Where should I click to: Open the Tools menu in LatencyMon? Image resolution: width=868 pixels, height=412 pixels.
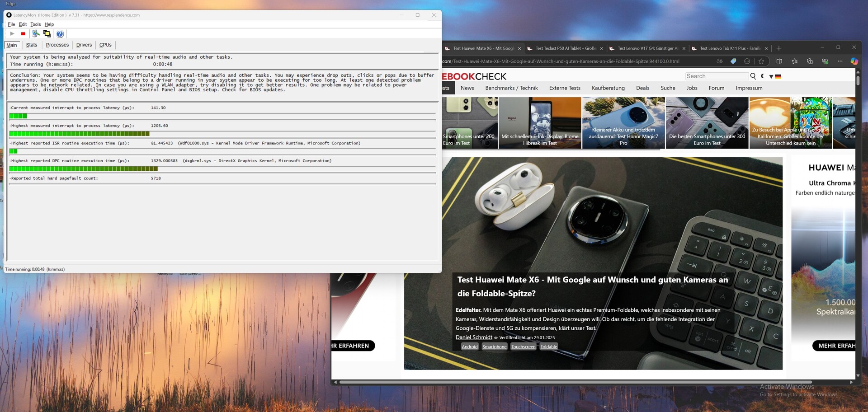pos(36,24)
